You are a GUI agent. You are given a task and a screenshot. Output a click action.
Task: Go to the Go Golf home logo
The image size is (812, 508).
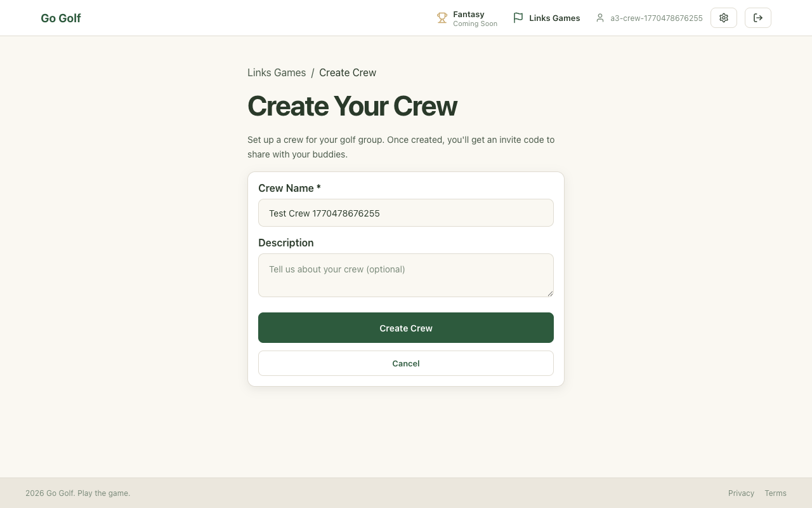coord(61,18)
